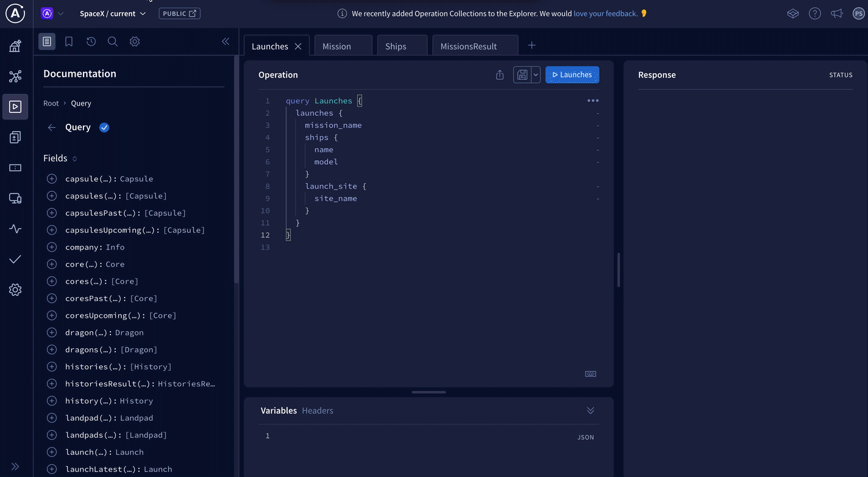Open graph Settings gear in sidebar

pyautogui.click(x=15, y=290)
